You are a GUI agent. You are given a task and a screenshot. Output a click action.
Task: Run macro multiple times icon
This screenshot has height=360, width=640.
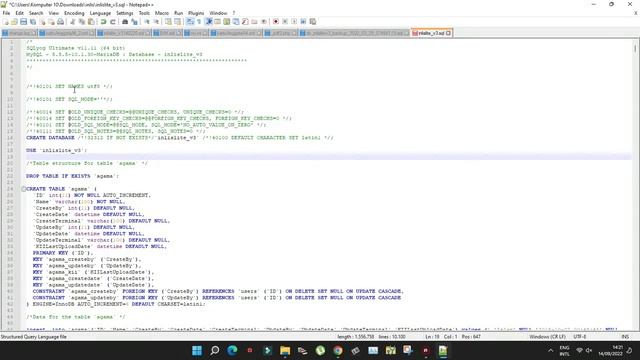(303, 21)
